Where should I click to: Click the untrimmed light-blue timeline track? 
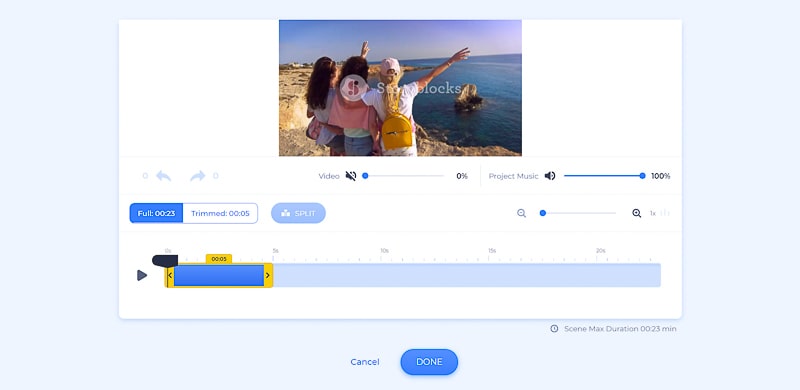point(466,276)
